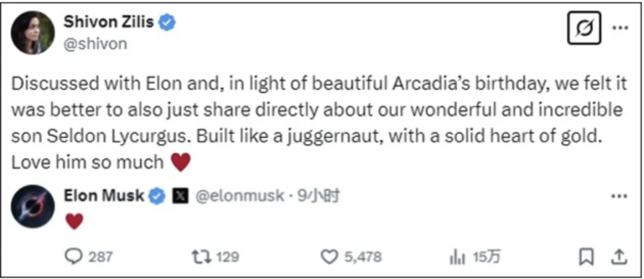Image resolution: width=644 pixels, height=279 pixels.
Task: Open Shivon Zilis profile avatar
Action: (33, 33)
